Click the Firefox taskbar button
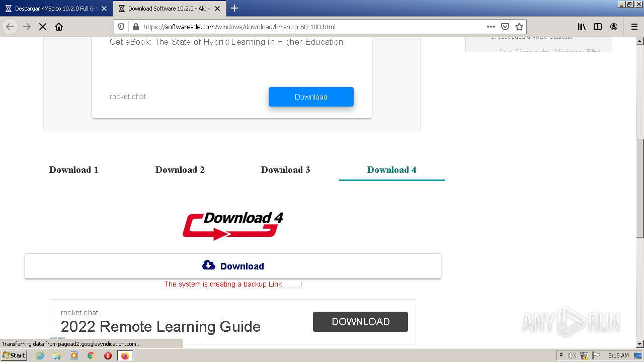This screenshot has height=362, width=644. tap(125, 355)
